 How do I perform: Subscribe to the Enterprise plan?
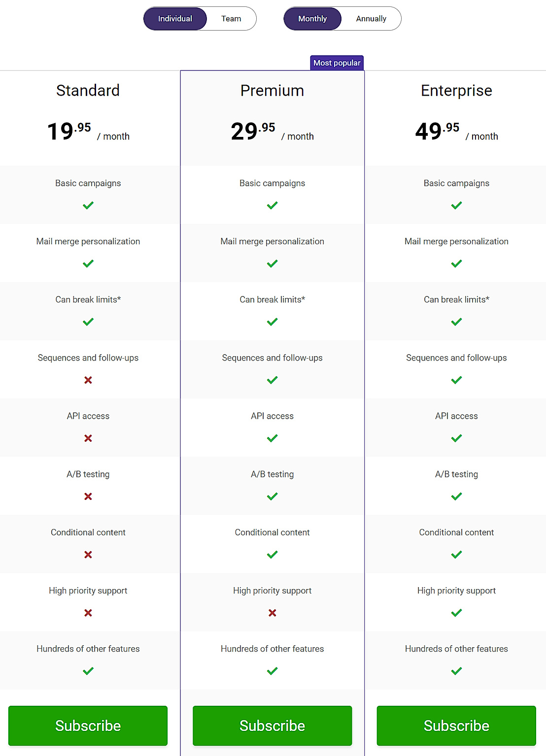(x=456, y=725)
